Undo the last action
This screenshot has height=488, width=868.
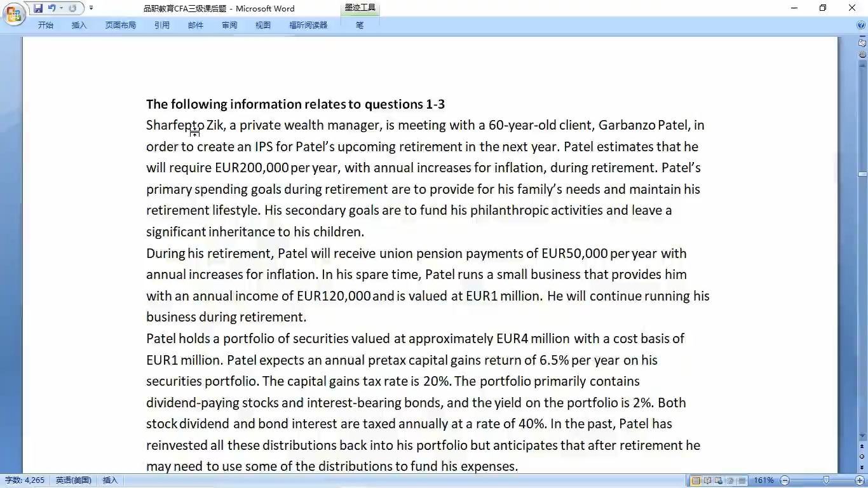[51, 8]
